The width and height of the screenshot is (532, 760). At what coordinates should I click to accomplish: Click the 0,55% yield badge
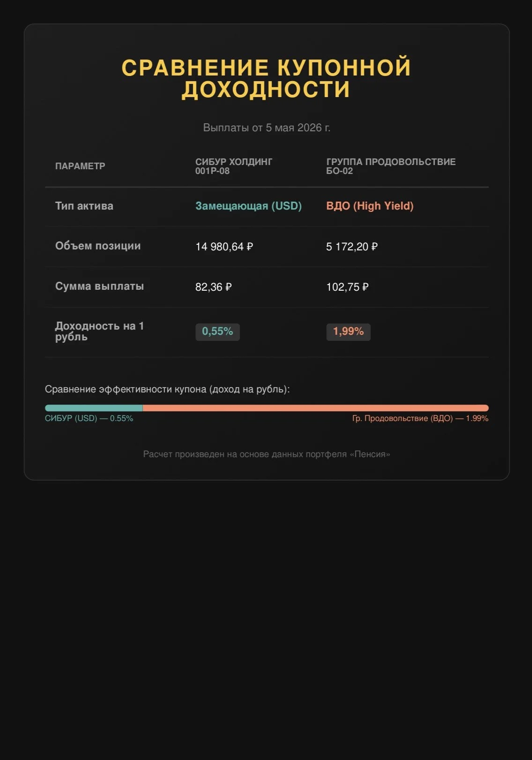[217, 331]
